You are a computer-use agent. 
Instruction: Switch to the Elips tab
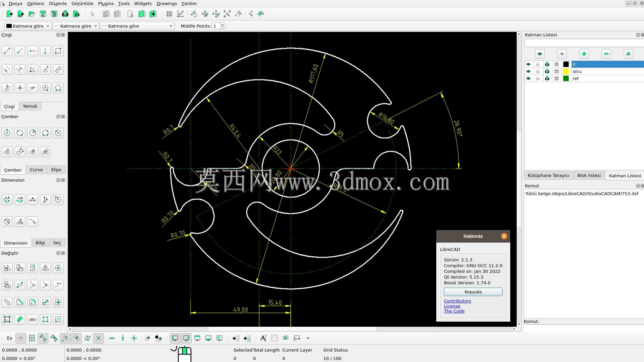point(56,170)
